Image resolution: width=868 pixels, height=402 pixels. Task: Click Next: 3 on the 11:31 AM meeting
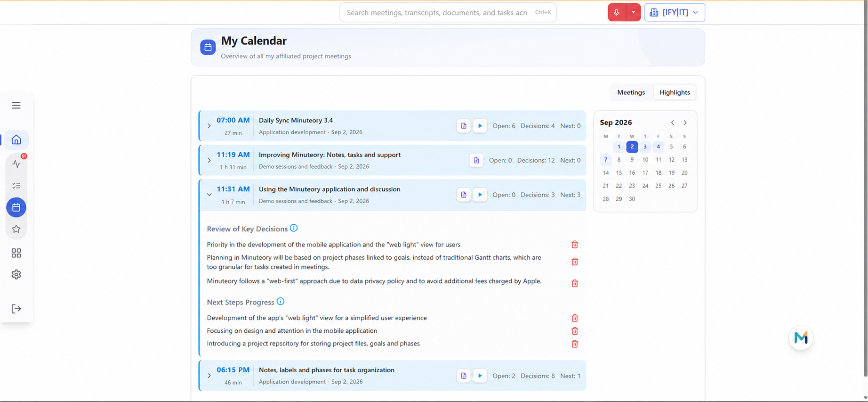[570, 195]
